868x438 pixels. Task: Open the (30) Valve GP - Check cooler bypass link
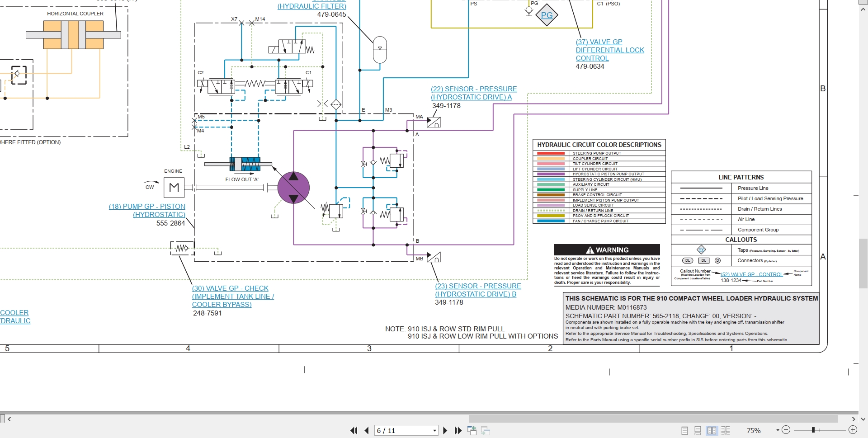point(233,296)
